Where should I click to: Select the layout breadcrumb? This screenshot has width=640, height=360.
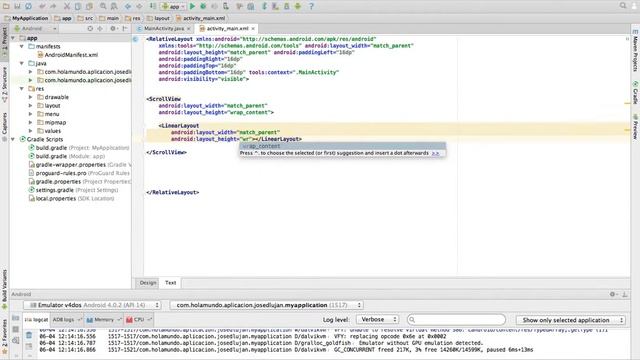click(x=158, y=18)
